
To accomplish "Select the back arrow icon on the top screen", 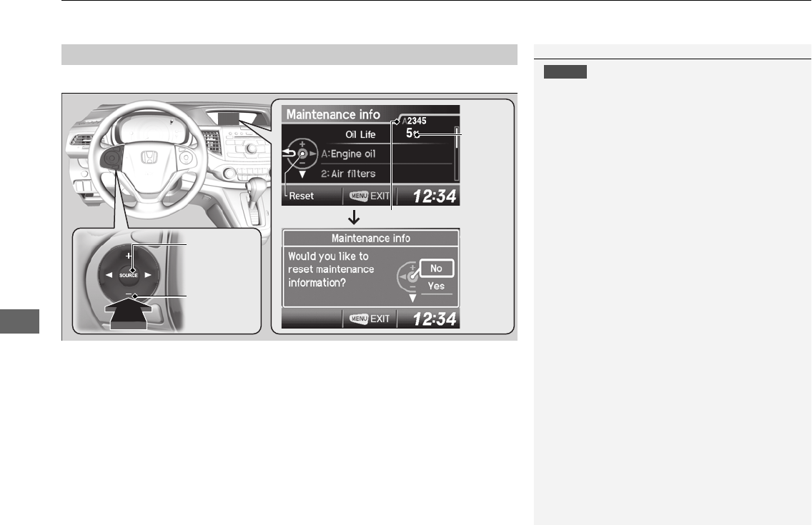I will click(x=289, y=154).
